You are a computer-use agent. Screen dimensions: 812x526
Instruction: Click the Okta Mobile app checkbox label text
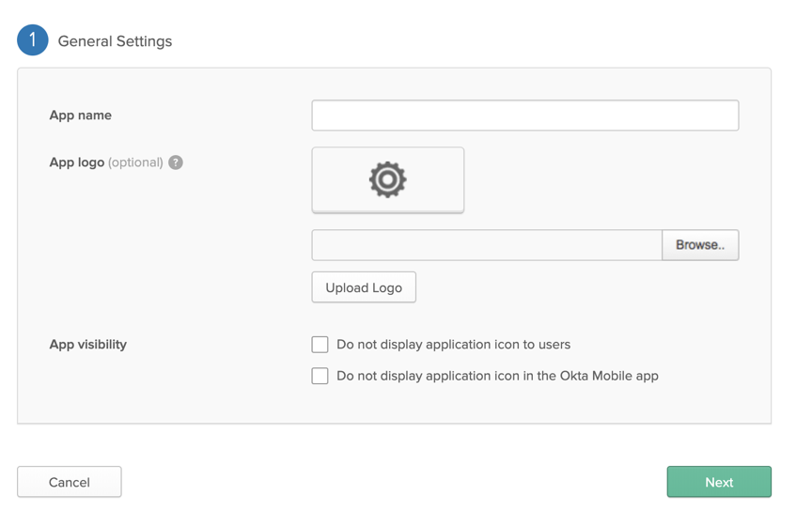click(497, 376)
